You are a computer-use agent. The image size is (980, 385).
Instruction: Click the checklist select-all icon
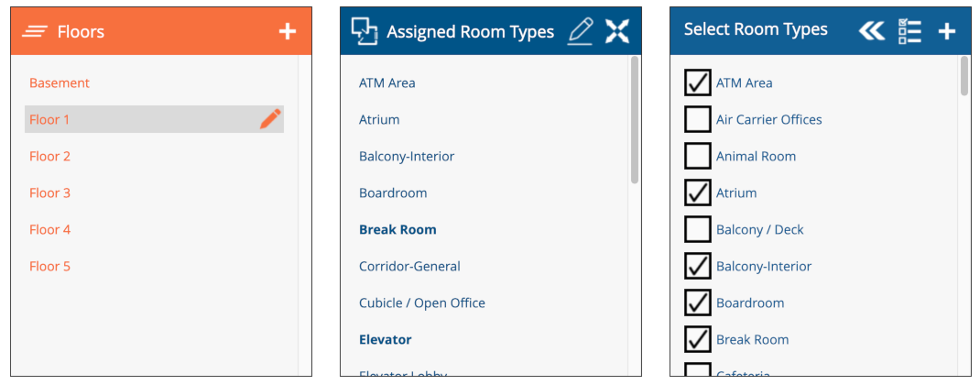point(909,31)
